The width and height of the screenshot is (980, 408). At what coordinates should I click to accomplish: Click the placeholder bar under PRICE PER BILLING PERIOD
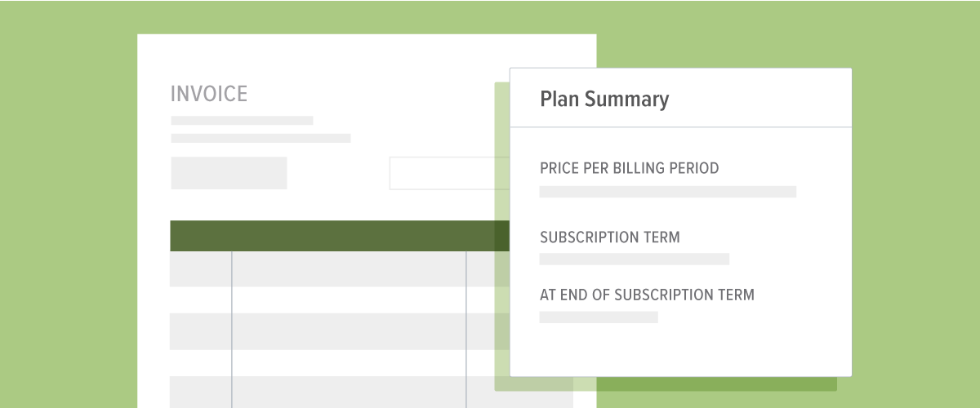[668, 192]
